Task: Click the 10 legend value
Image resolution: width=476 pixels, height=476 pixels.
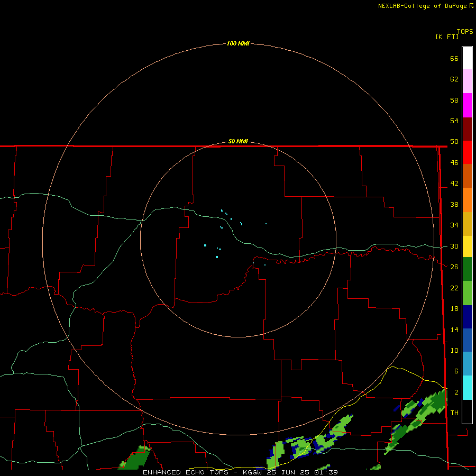Action: pyautogui.click(x=454, y=351)
